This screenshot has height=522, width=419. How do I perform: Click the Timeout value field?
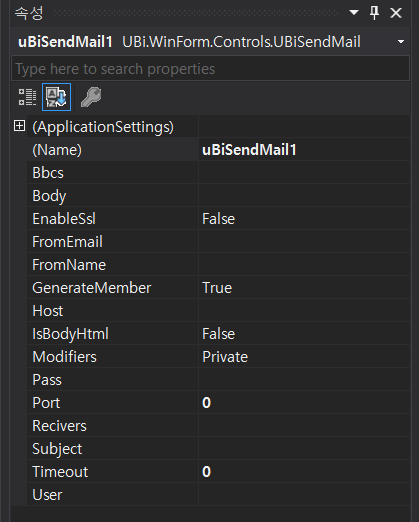coord(304,472)
